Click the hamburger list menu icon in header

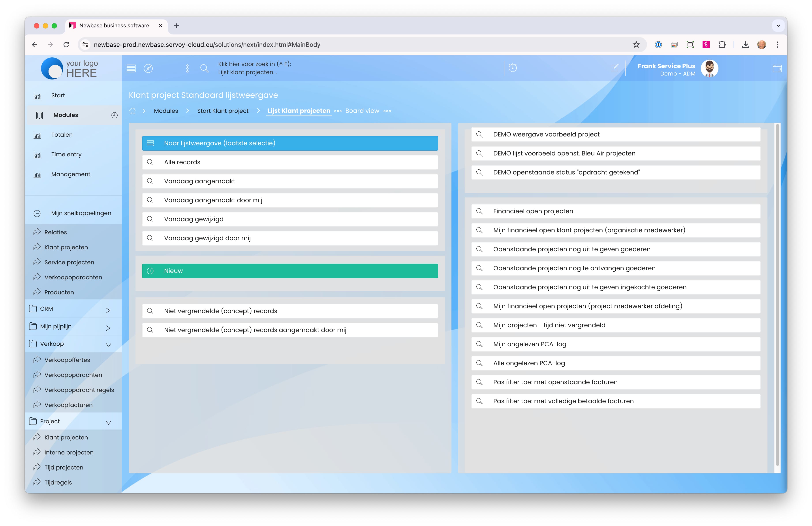click(x=131, y=69)
